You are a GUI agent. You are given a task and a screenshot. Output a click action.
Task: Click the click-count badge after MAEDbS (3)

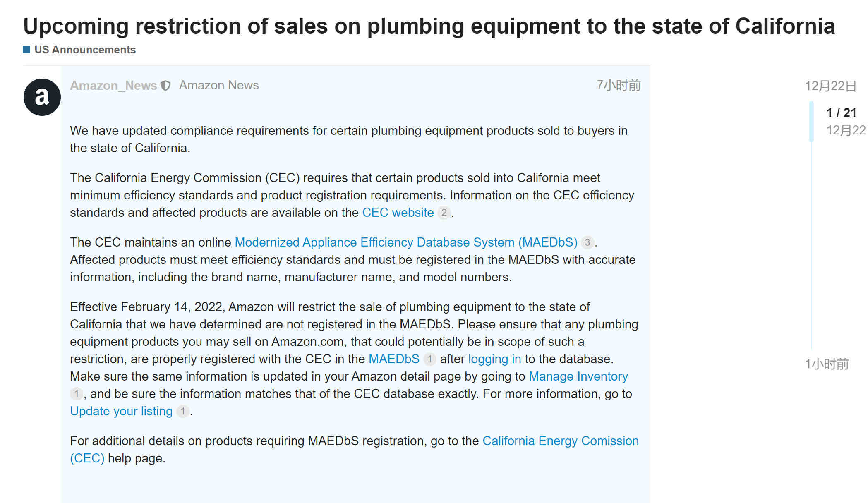(x=587, y=242)
